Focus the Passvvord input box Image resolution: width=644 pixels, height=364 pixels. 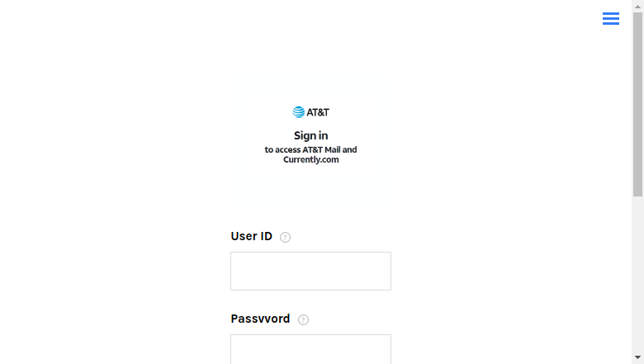[x=310, y=349]
